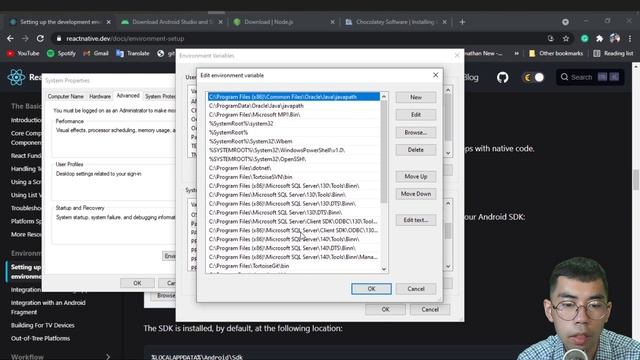The height and width of the screenshot is (360, 640).
Task: Click the Edit button
Action: pyautogui.click(x=416, y=115)
